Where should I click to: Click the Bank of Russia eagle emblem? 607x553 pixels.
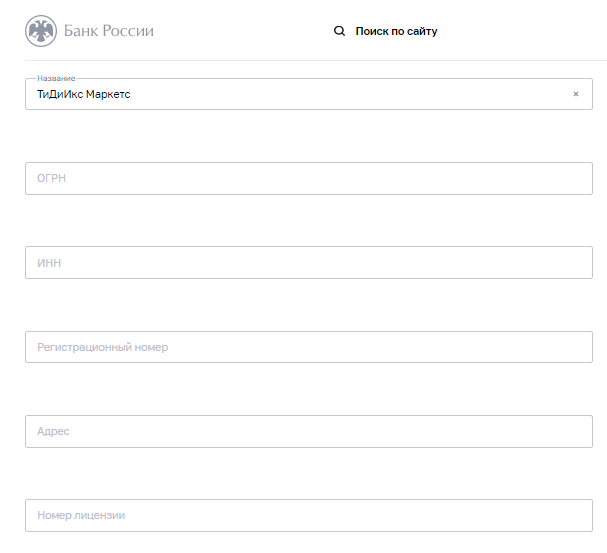click(x=41, y=31)
